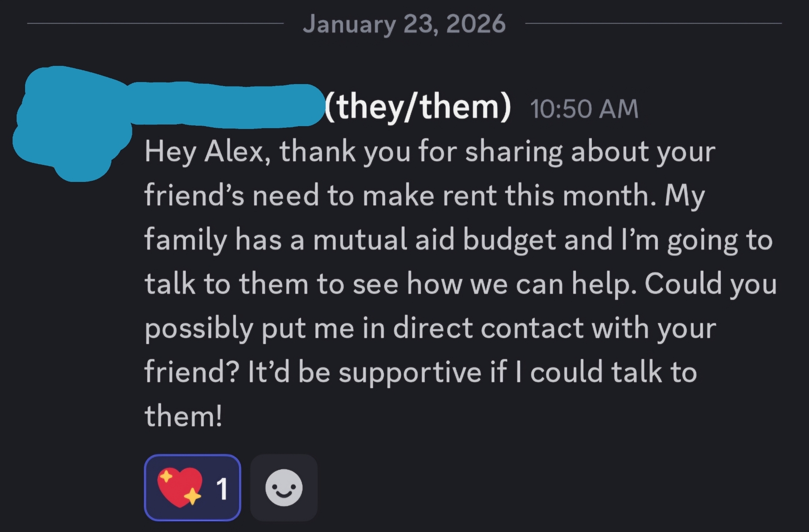Screen dimensions: 809x532
Task: Click the sparkling heart emoji icon
Action: 180,488
